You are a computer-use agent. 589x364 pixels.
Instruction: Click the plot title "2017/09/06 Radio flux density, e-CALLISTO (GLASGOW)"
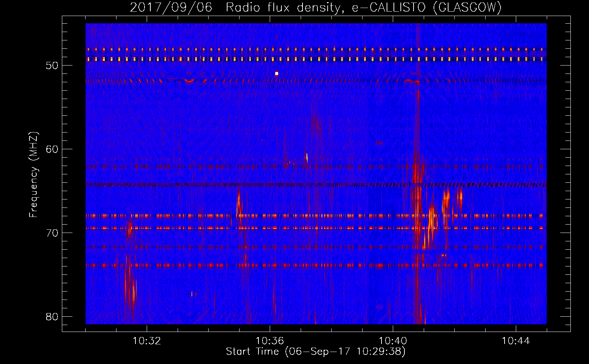pyautogui.click(x=316, y=7)
